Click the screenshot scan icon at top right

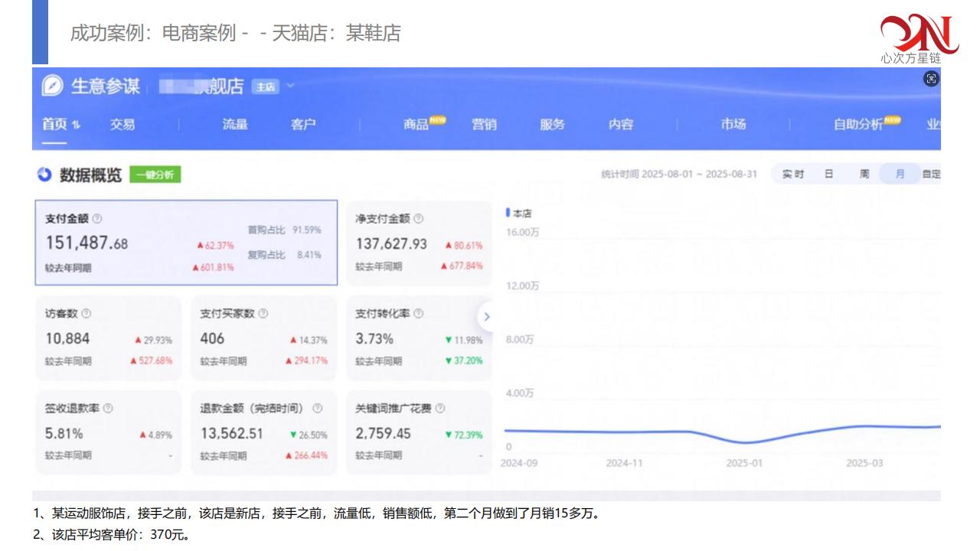pos(931,79)
